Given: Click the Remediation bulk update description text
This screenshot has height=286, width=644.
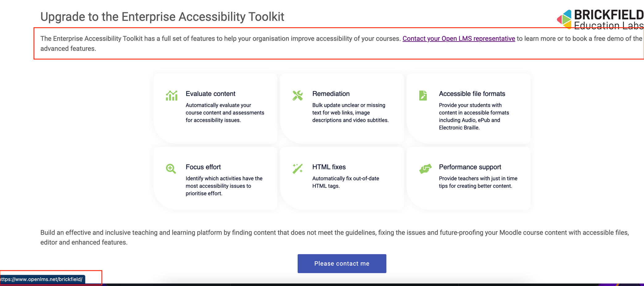Looking at the screenshot, I should point(350,113).
